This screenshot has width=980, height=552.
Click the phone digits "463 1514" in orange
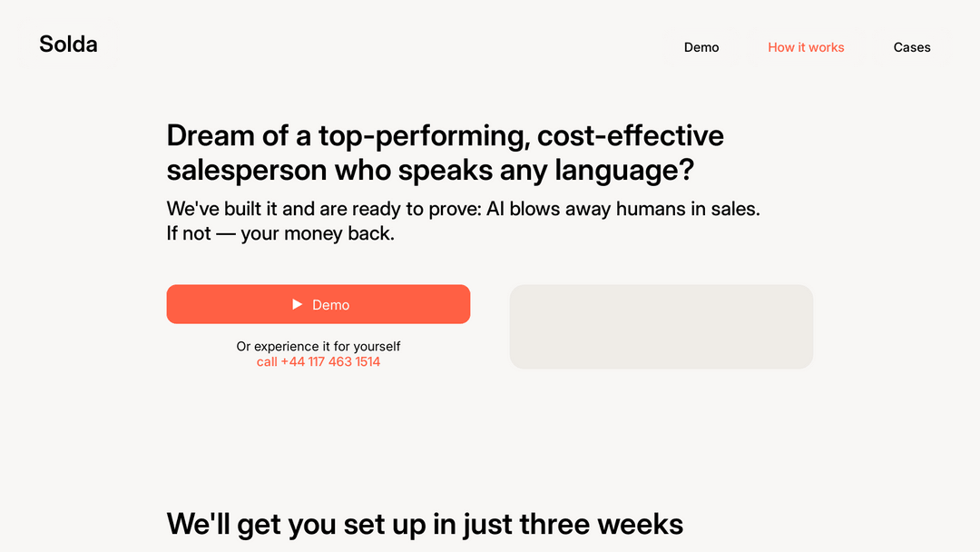point(354,362)
